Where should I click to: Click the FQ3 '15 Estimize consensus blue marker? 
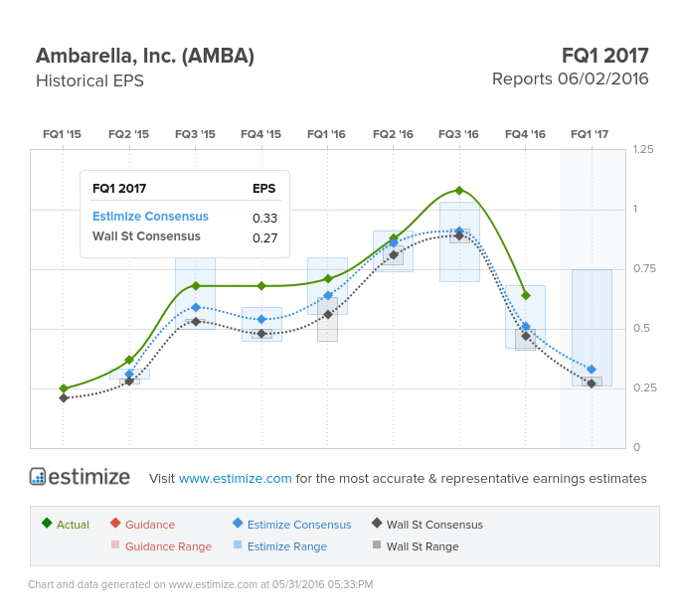point(196,307)
